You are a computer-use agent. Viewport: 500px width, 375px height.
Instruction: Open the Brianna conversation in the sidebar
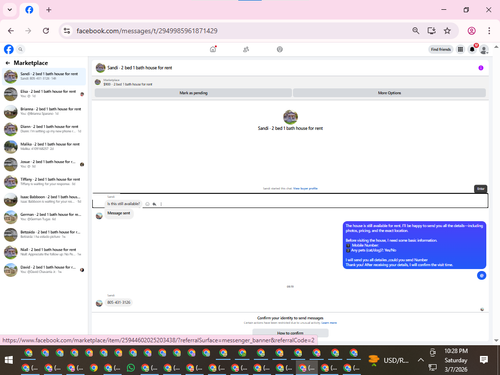pyautogui.click(x=44, y=112)
